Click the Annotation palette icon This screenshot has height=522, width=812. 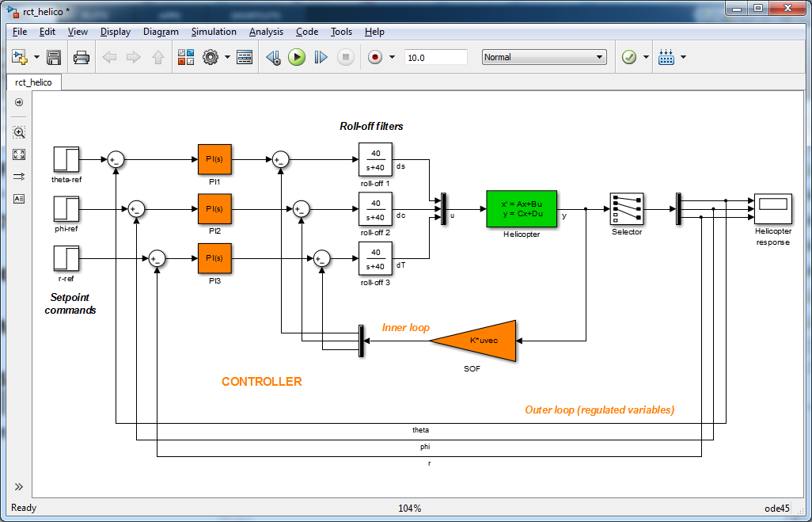click(x=19, y=199)
